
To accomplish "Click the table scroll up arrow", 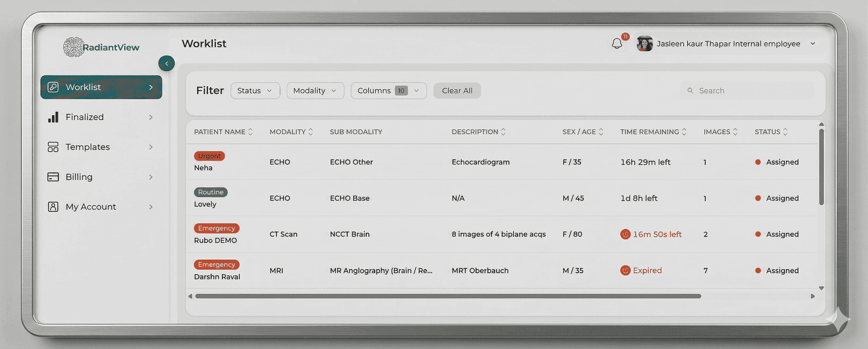I will [821, 124].
